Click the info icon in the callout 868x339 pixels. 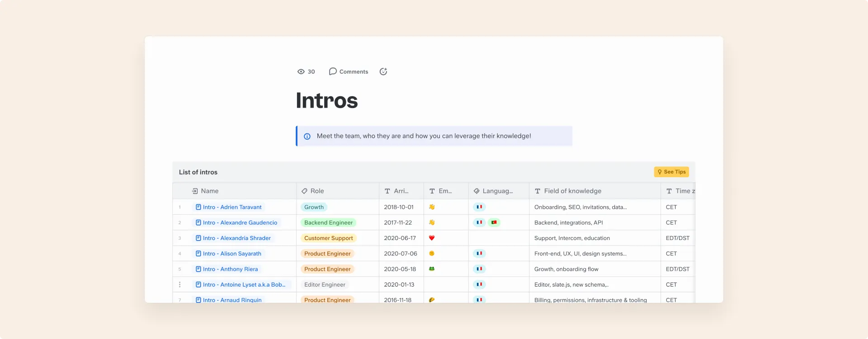point(307,136)
